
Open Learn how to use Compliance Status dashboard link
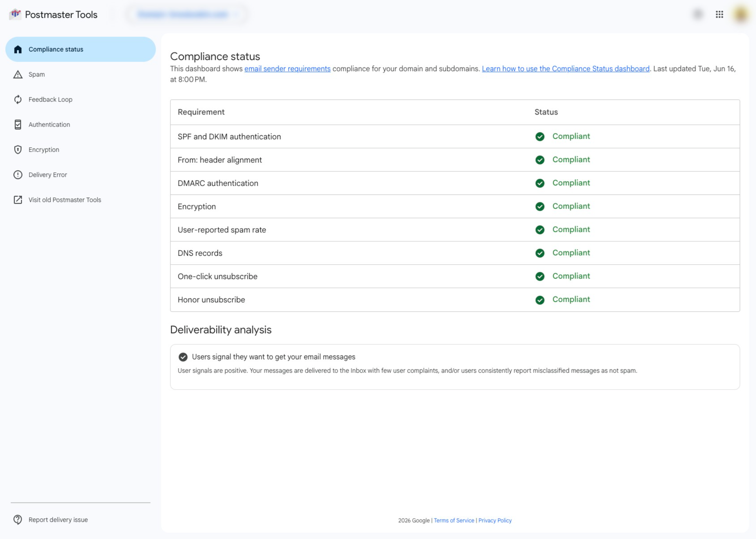pyautogui.click(x=566, y=69)
